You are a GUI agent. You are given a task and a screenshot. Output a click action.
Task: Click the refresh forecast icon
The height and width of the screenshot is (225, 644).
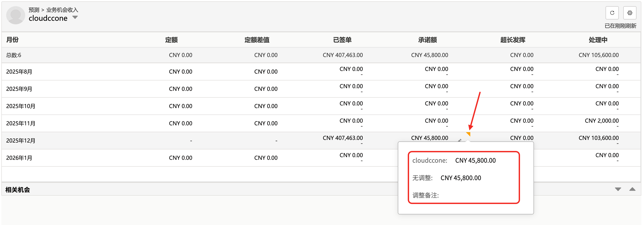[x=612, y=13]
